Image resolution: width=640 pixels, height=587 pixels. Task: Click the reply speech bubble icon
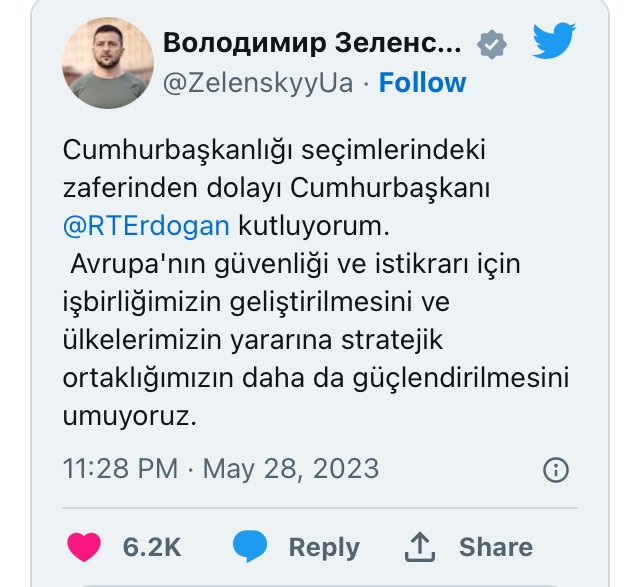point(250,546)
